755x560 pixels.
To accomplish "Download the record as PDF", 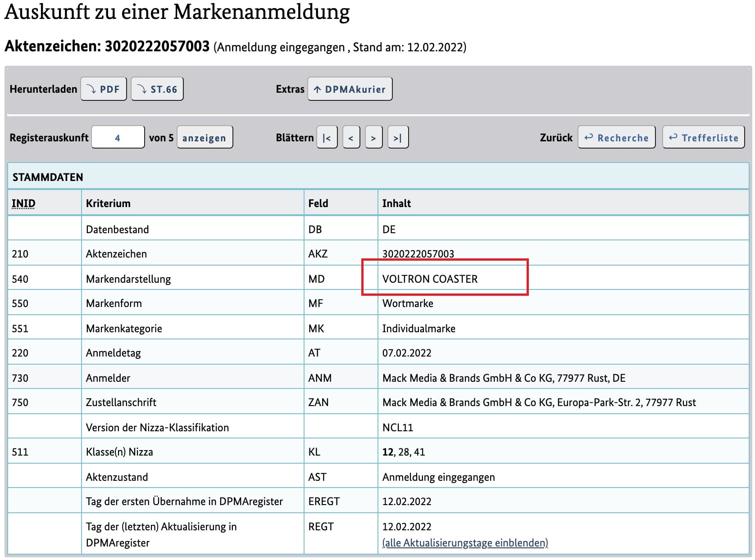I will coord(104,89).
